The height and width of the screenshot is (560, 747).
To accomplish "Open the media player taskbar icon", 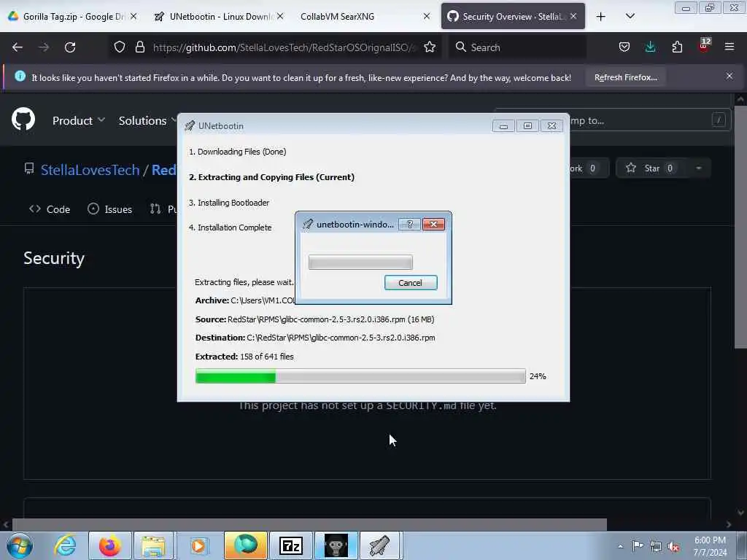I will click(198, 545).
